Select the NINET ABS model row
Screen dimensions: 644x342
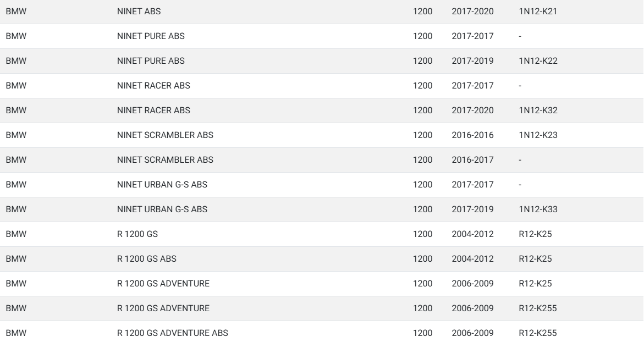pos(322,12)
